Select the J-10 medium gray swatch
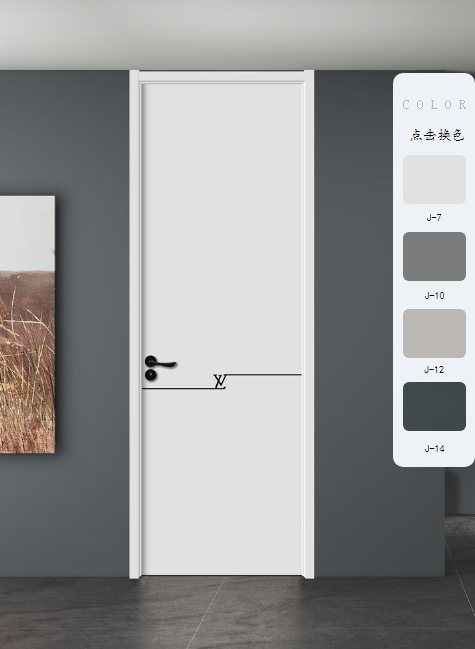475x649 pixels. (x=434, y=256)
